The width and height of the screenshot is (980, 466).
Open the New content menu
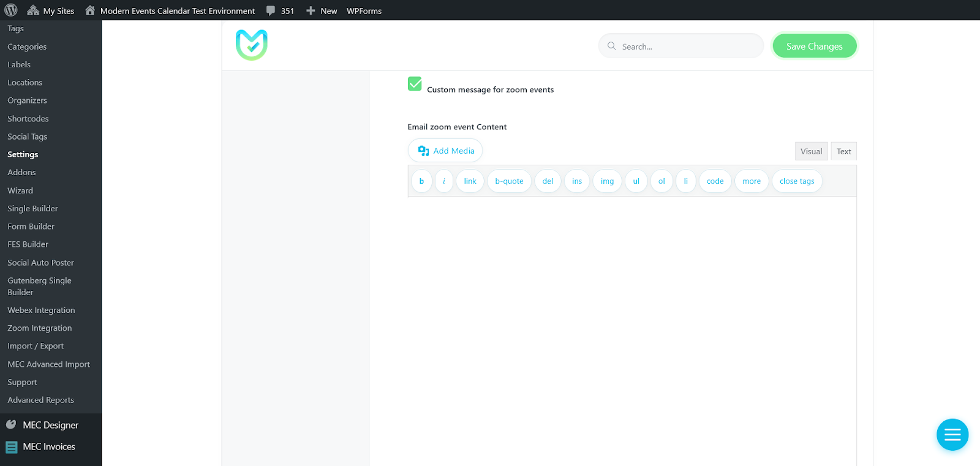tap(322, 10)
